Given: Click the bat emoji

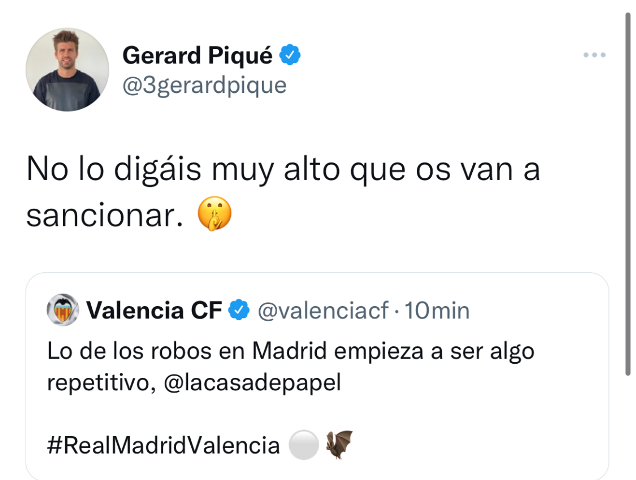Looking at the screenshot, I should (x=339, y=445).
